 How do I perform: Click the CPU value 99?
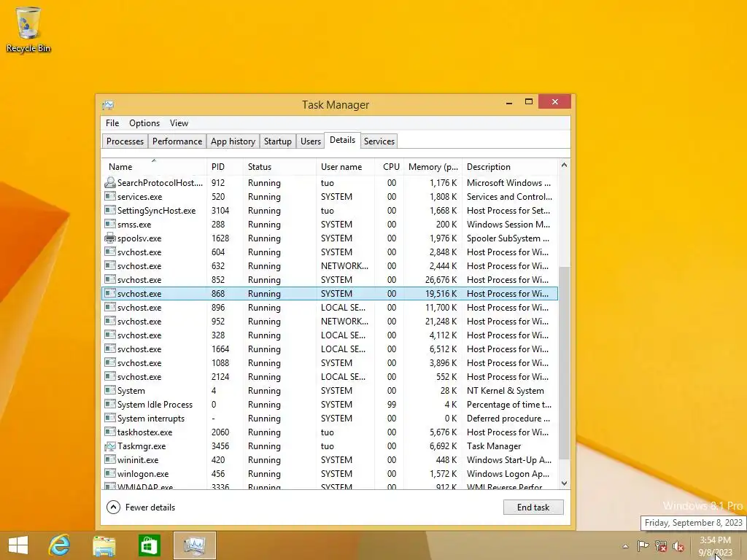[x=392, y=404]
